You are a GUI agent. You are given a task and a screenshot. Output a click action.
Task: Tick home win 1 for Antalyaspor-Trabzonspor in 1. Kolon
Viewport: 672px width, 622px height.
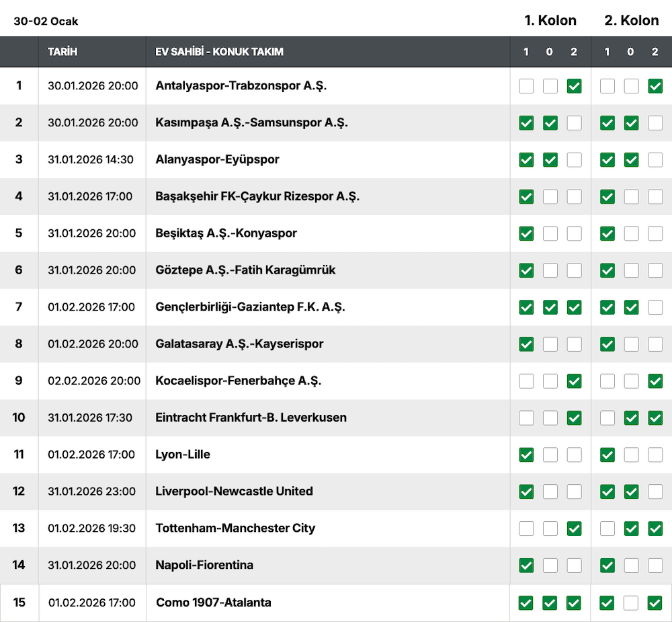pos(526,86)
